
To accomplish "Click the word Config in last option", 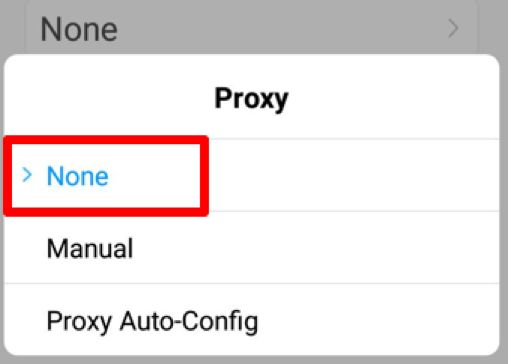I will 220,321.
